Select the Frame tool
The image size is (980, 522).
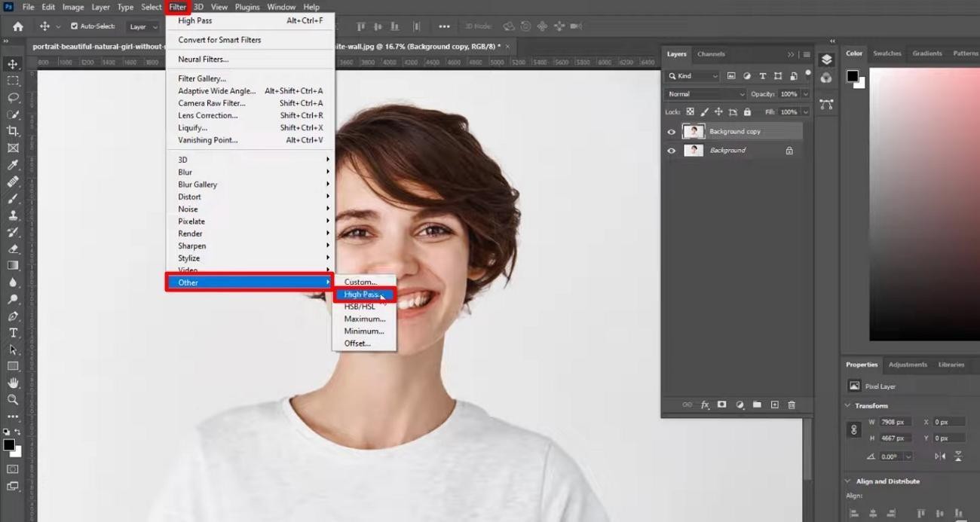tap(13, 148)
